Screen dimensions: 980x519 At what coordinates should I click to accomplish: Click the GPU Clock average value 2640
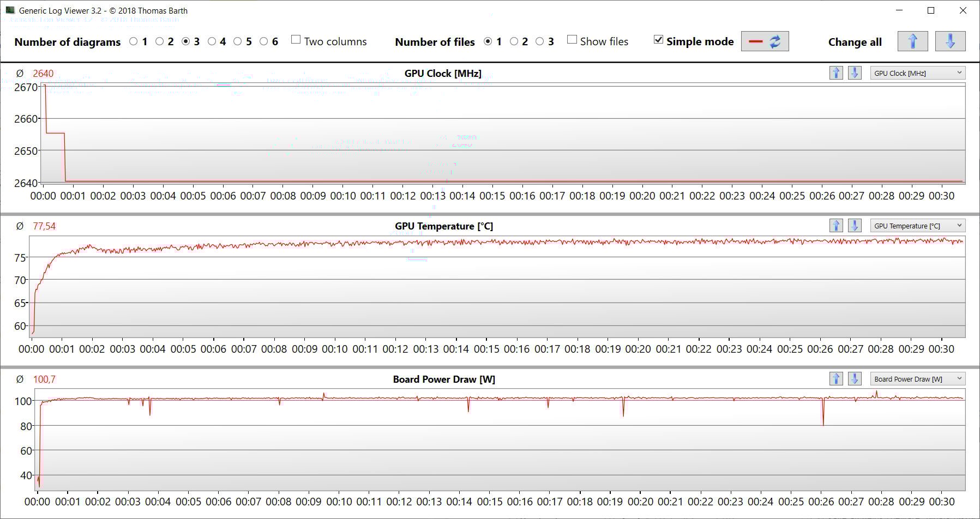click(43, 74)
